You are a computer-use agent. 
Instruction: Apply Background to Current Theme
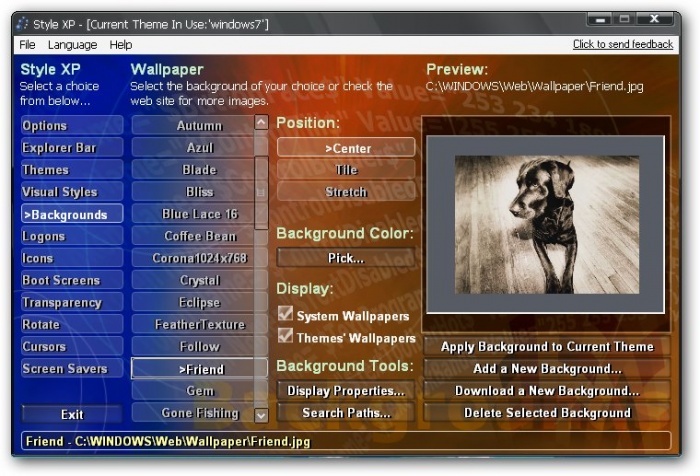pos(547,347)
